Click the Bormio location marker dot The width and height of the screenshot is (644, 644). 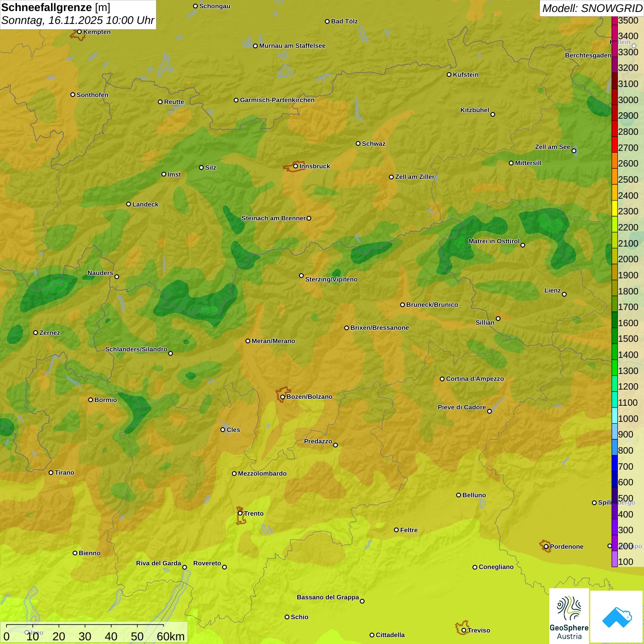click(91, 400)
